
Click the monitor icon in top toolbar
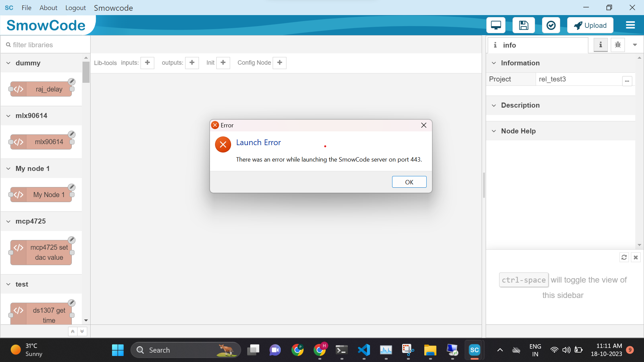tap(496, 25)
